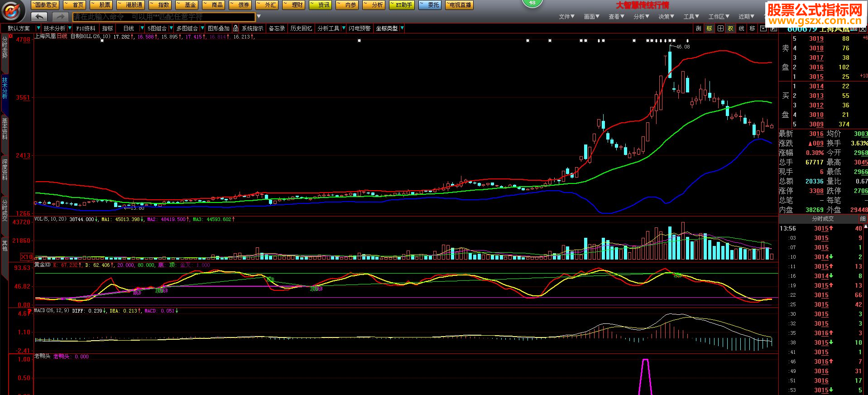The width and height of the screenshot is (868, 395).
Task: Select the 线 line drawing tool
Action: [741, 29]
